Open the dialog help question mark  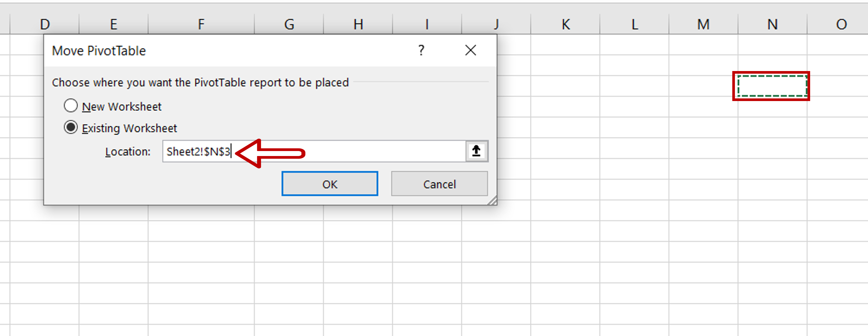[x=421, y=51]
